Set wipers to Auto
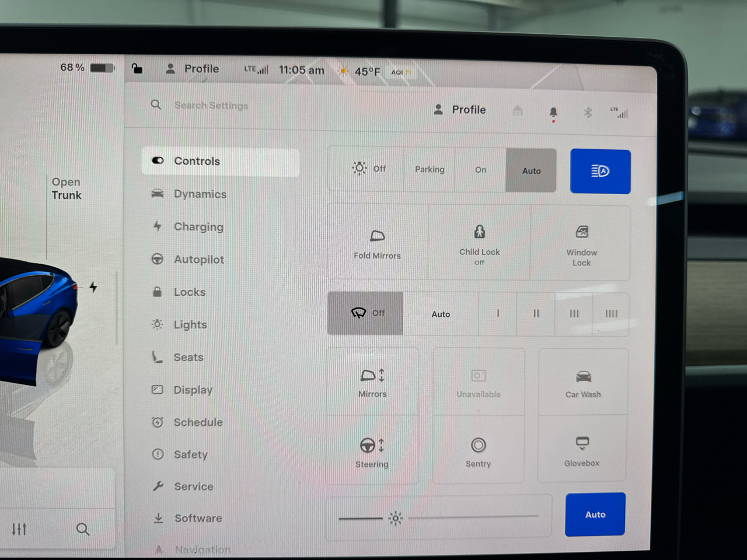This screenshot has width=747, height=560. click(x=441, y=314)
